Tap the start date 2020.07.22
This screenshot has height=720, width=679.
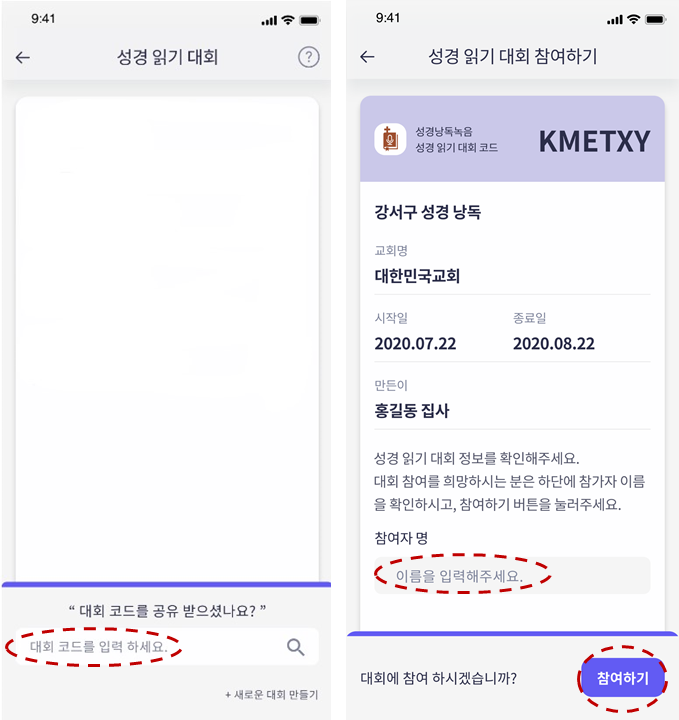coord(415,343)
